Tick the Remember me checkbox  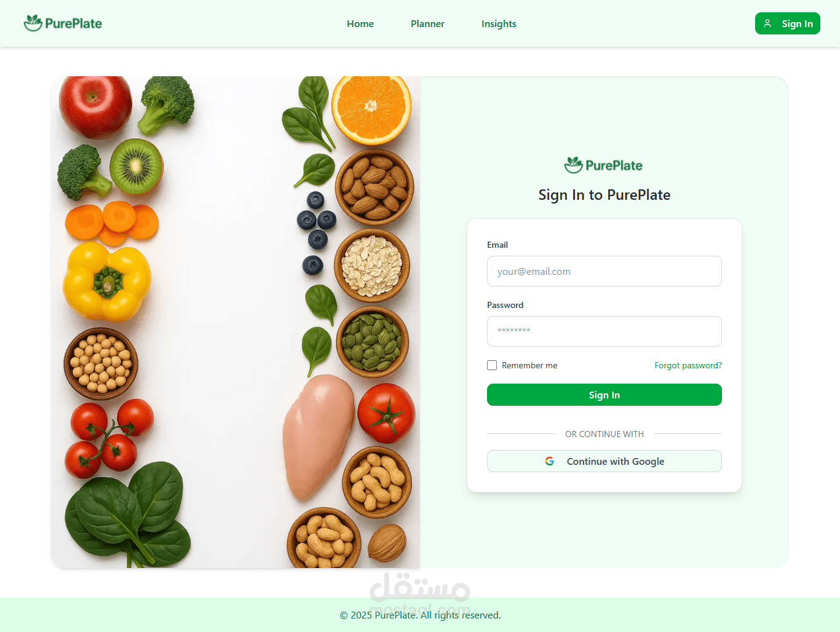pyautogui.click(x=492, y=365)
